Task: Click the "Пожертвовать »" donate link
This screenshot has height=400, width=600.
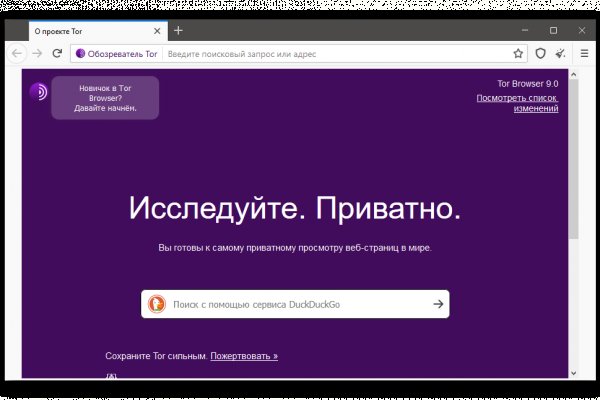Action: click(244, 355)
